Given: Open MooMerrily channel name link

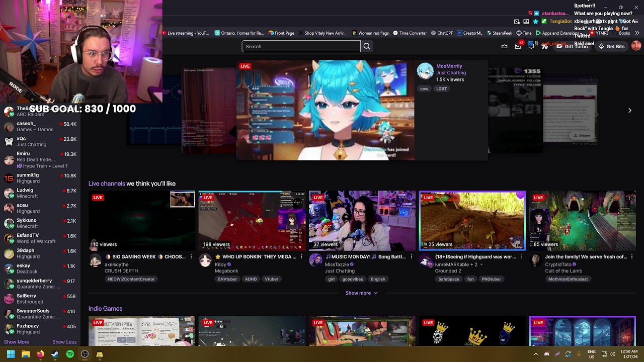Looking at the screenshot, I should pyautogui.click(x=449, y=66).
